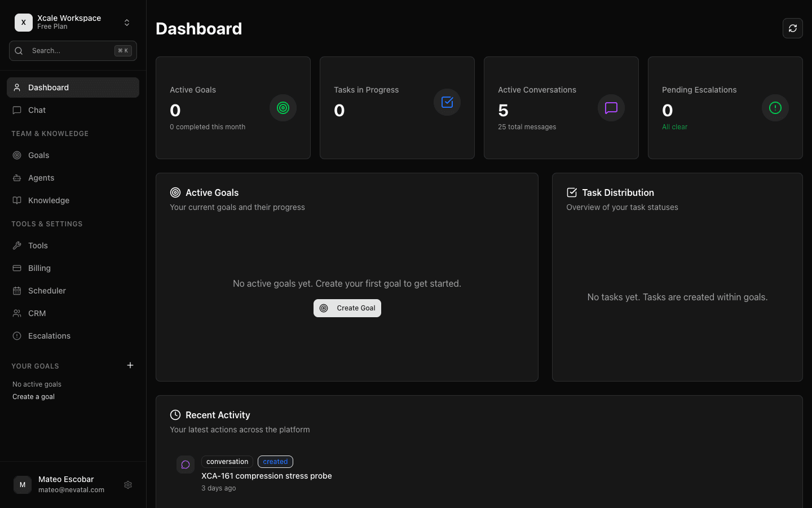Open the Xcale Workspace switcher chevron
The image size is (812, 508).
tap(127, 22)
